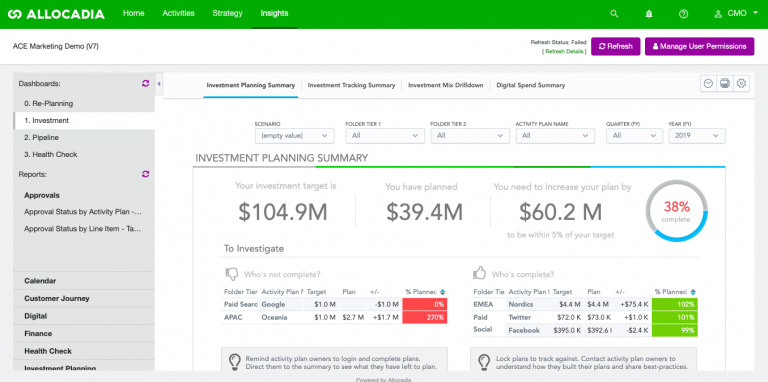Click the schedule clock icon above dashboard
This screenshot has height=382, width=768.
point(708,84)
